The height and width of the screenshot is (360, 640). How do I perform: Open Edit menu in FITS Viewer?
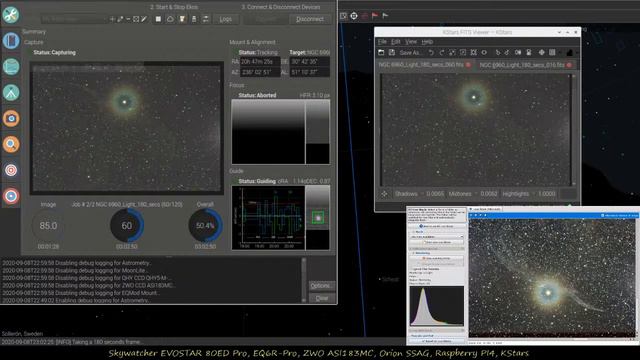(396, 42)
